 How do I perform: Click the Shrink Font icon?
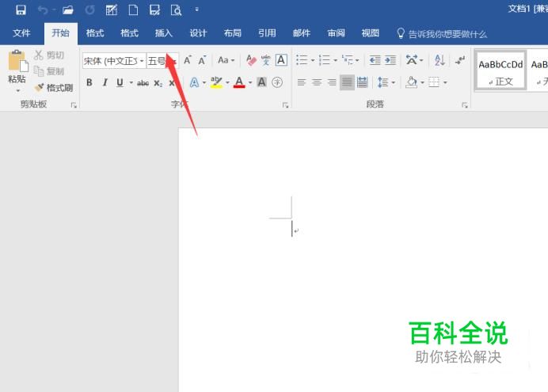pyautogui.click(x=203, y=60)
